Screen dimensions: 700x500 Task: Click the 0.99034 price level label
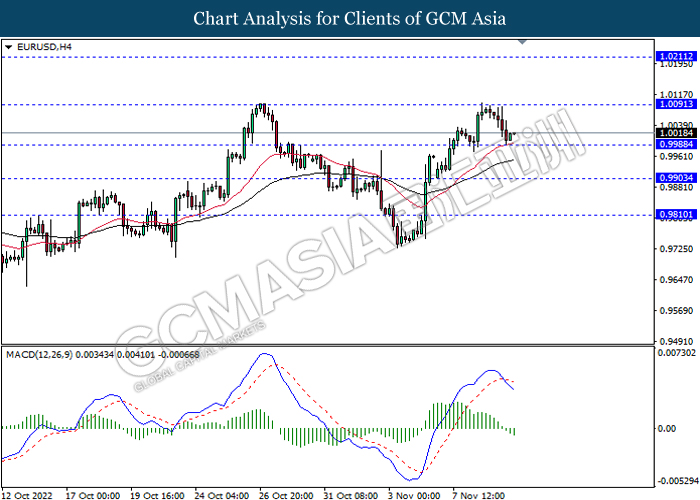pyautogui.click(x=676, y=178)
